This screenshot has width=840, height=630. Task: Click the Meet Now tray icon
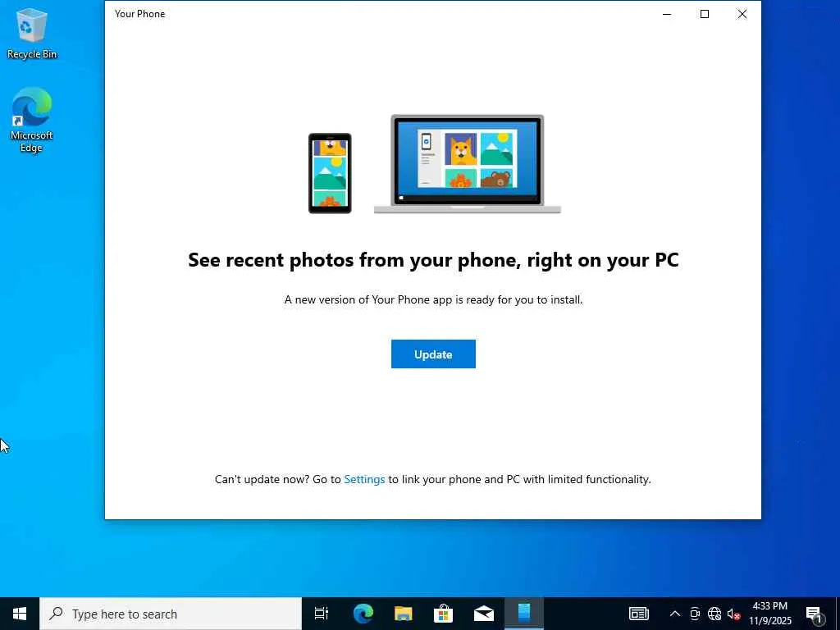tap(695, 614)
